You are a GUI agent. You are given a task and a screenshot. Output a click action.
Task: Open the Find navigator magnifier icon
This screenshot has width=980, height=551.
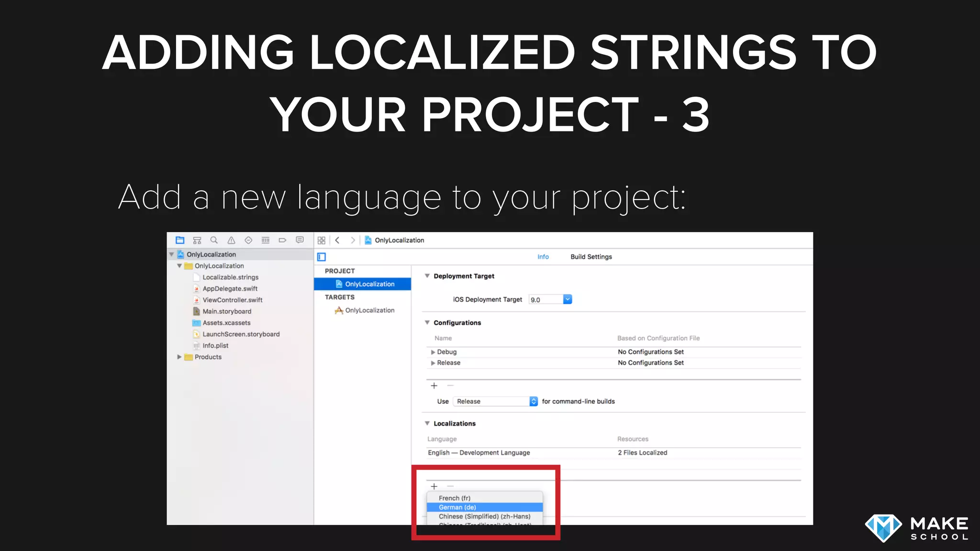click(x=214, y=240)
